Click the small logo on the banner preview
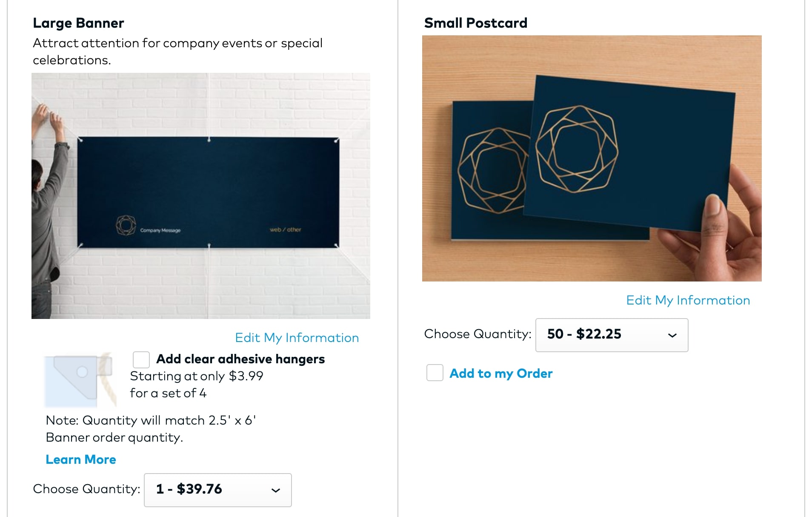The width and height of the screenshot is (812, 517). click(126, 225)
